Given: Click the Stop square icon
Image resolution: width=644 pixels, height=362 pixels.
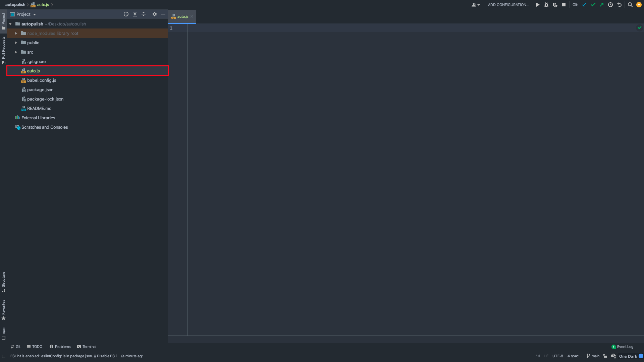Looking at the screenshot, I should 564,5.
